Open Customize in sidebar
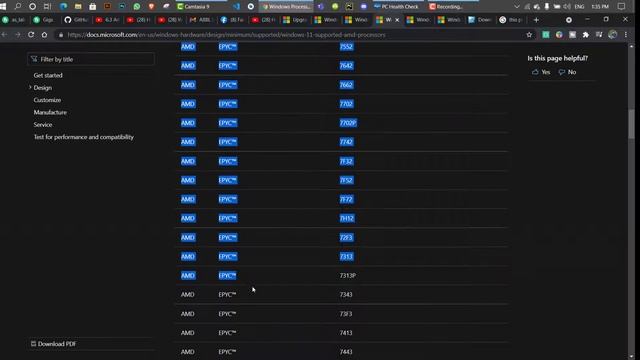Image resolution: width=640 pixels, height=360 pixels. pyautogui.click(x=47, y=100)
